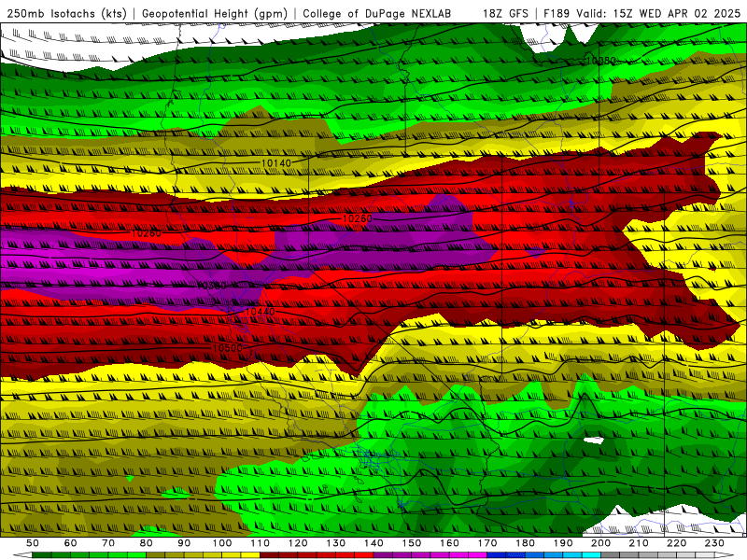
Task: Click the 70 knots legend label
Action: pos(108,543)
